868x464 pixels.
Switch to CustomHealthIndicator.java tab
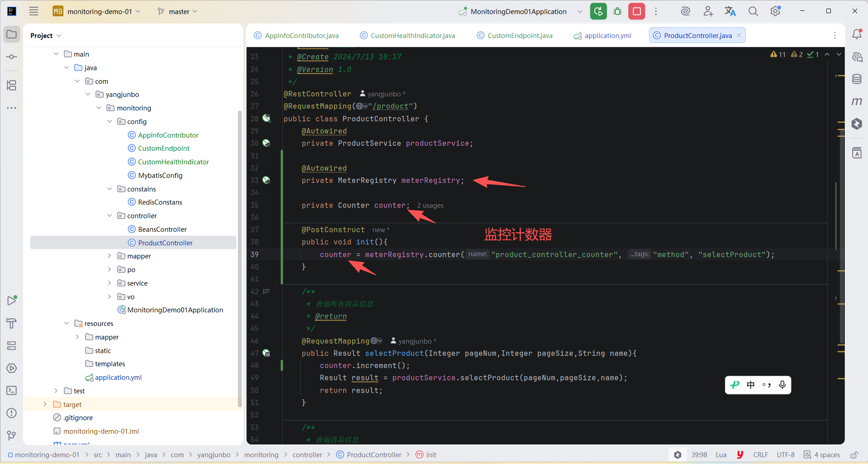407,35
